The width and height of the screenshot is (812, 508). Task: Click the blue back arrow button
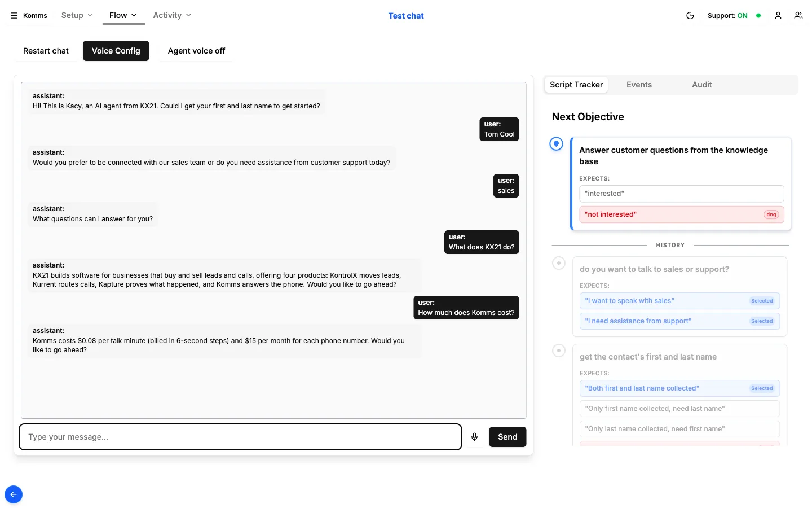(x=14, y=494)
